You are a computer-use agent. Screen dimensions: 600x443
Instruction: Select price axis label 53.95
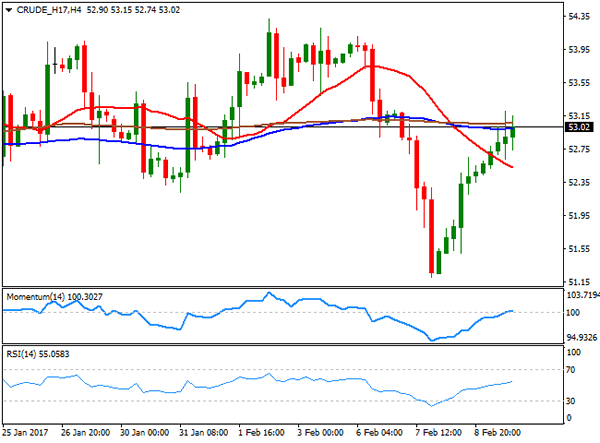point(579,50)
